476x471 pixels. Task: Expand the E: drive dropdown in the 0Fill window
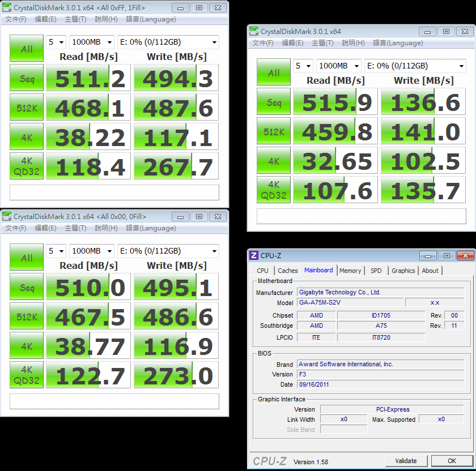168,251
